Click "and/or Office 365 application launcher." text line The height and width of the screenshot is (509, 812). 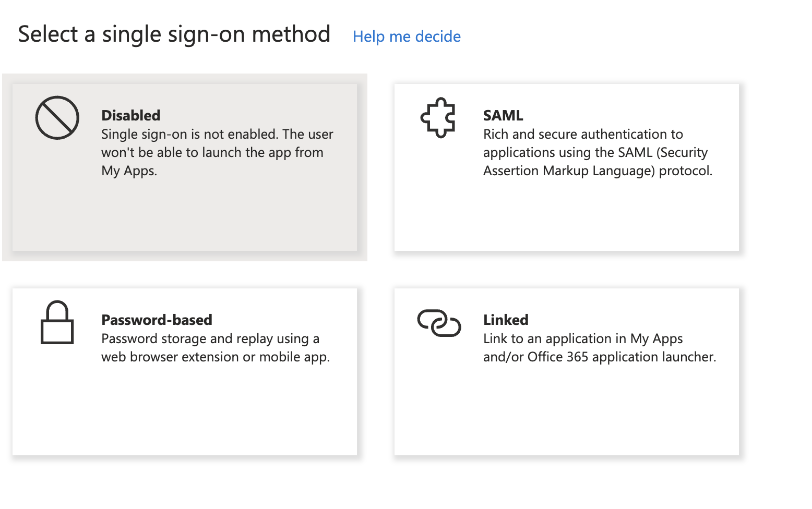pos(600,357)
